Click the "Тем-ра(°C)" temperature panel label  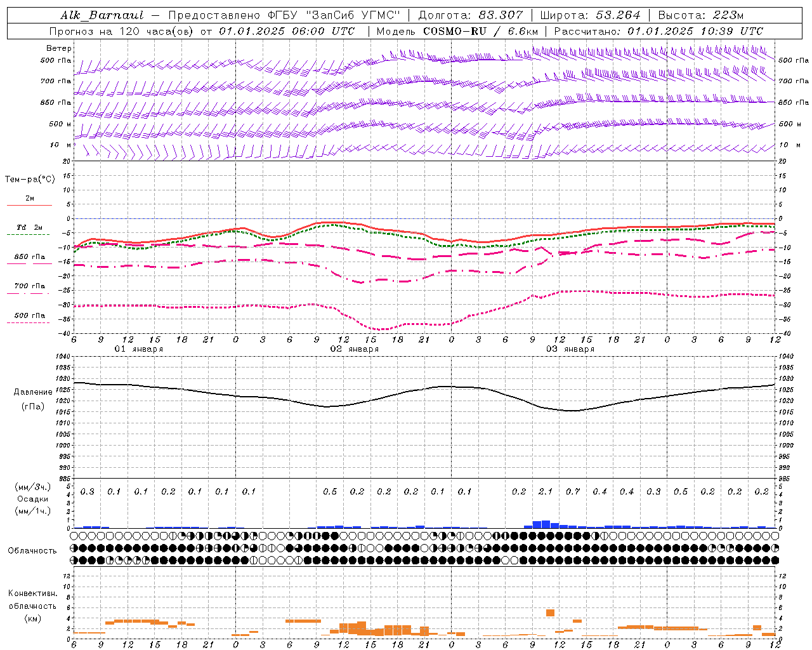point(30,180)
